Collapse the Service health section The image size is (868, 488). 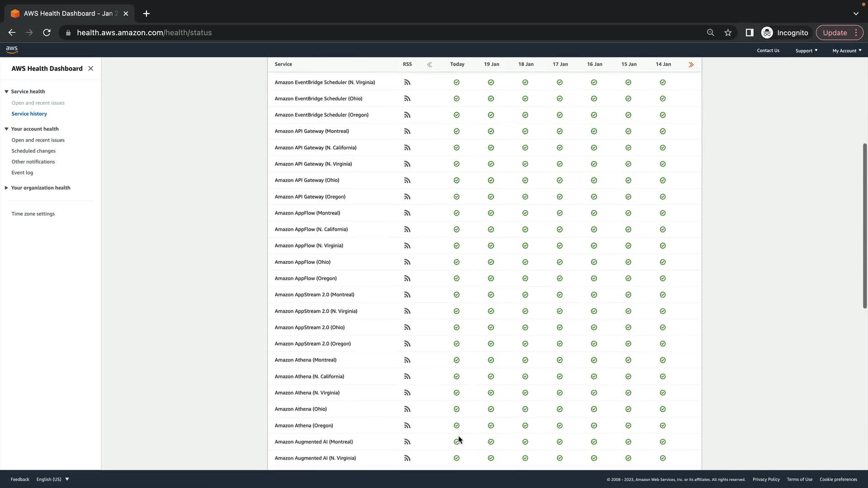click(7, 92)
